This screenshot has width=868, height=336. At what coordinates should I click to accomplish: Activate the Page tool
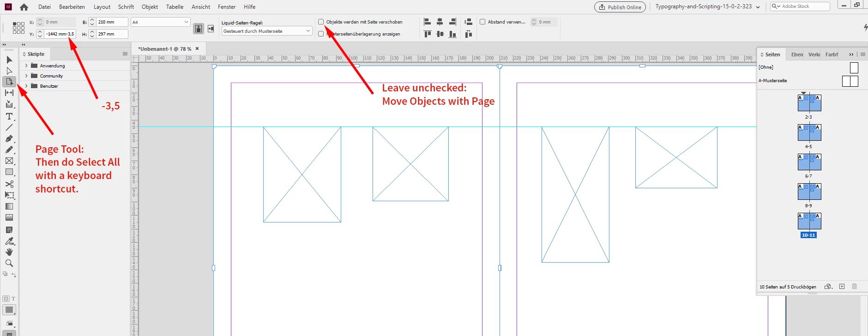[x=9, y=82]
